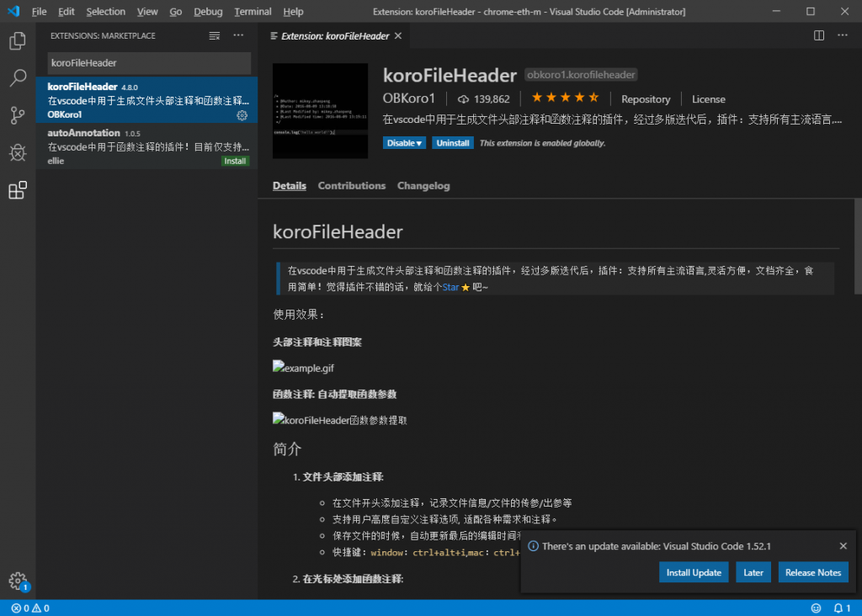Click the 简介 section heading
This screenshot has height=616, width=862.
tap(287, 449)
